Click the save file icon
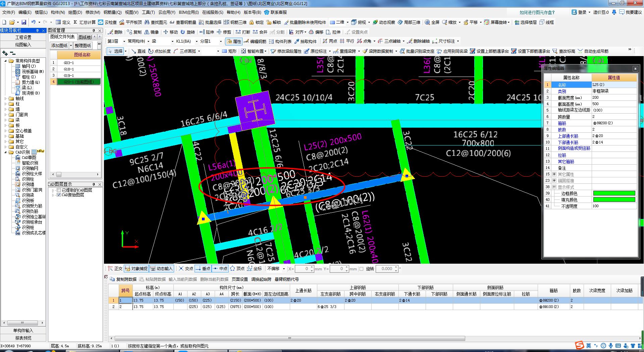 [x=24, y=22]
